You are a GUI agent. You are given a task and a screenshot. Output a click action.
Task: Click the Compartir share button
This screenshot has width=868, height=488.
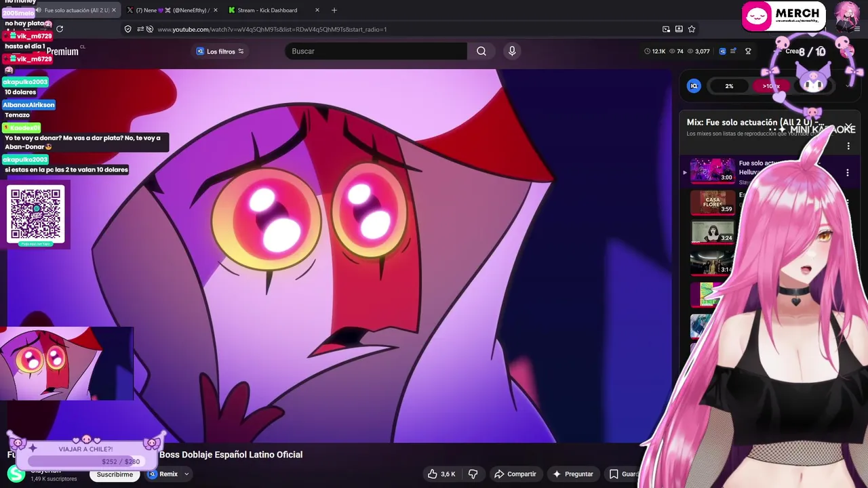515,474
